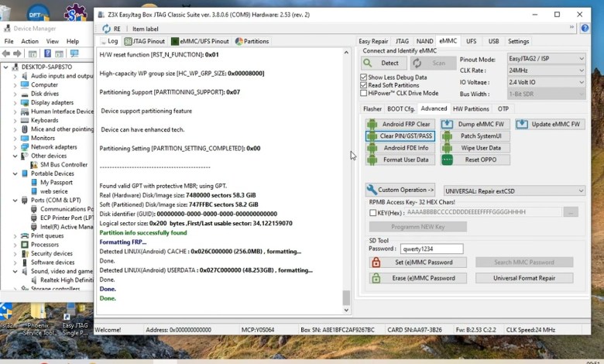Click Custom Operation wrench button
This screenshot has height=364, width=604.
[400, 190]
